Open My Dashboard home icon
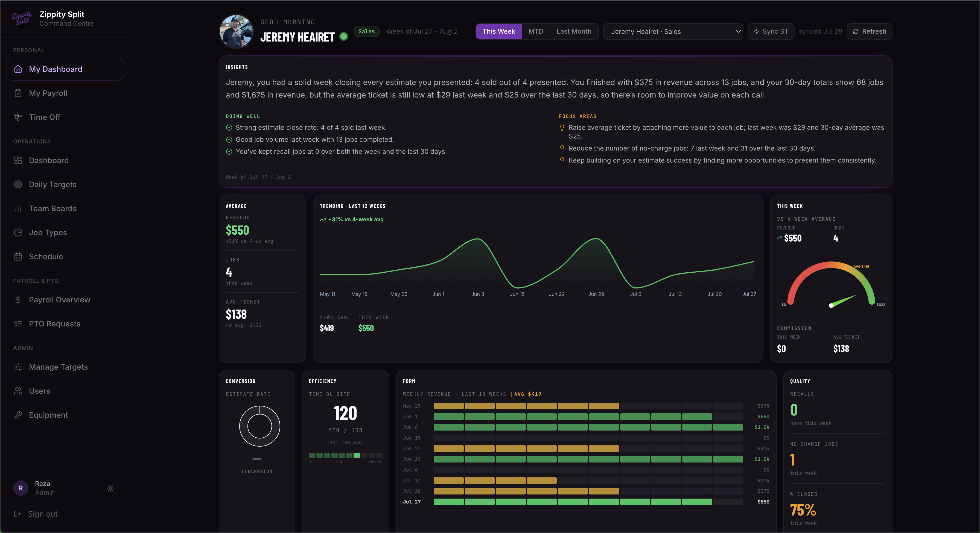Viewport: 980px width, 533px height. [18, 69]
